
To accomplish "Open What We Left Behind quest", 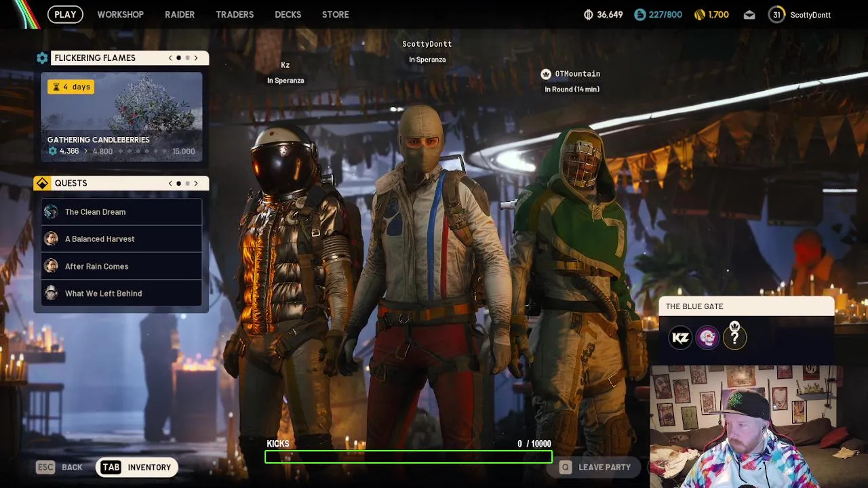I will (x=121, y=293).
